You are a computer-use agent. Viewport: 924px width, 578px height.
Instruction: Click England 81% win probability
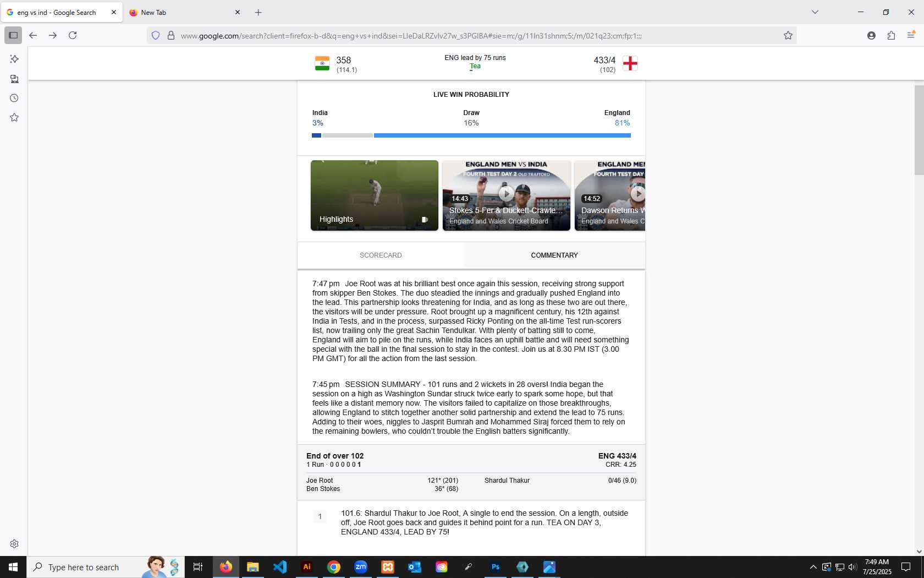(x=622, y=123)
